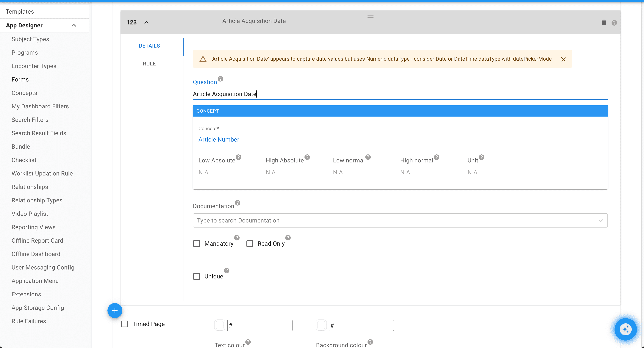Viewport: 644px width, 348px height.
Task: Open the AI assistant floating button
Action: click(625, 329)
